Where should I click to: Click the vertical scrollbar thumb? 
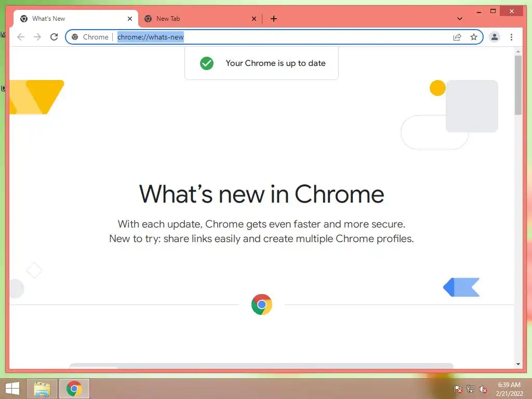pyautogui.click(x=518, y=85)
